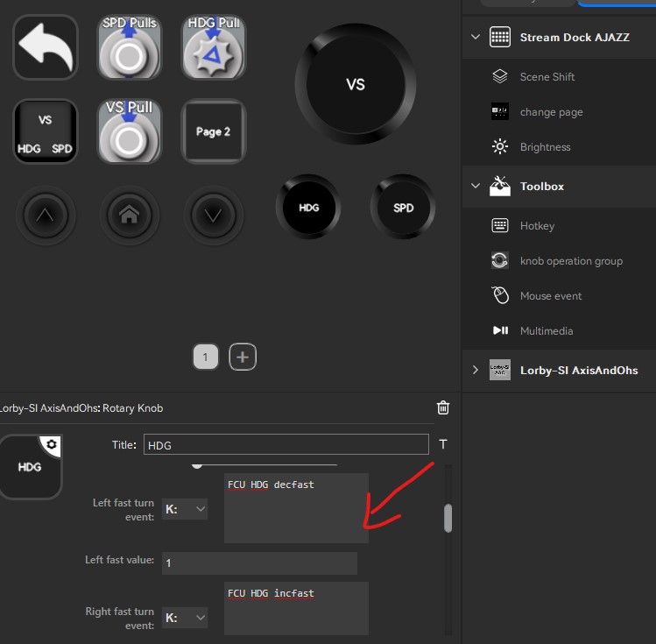Click the Stream Dock AJAZZ keyboard icon
The width and height of the screenshot is (656, 644).
coord(499,38)
